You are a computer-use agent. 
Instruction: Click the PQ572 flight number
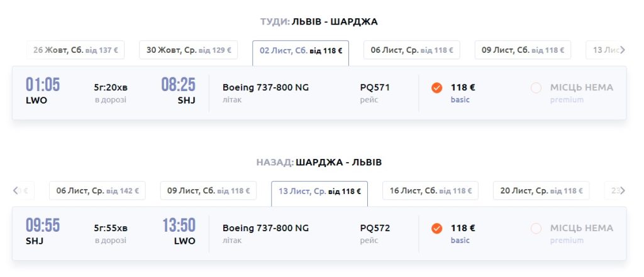(375, 228)
